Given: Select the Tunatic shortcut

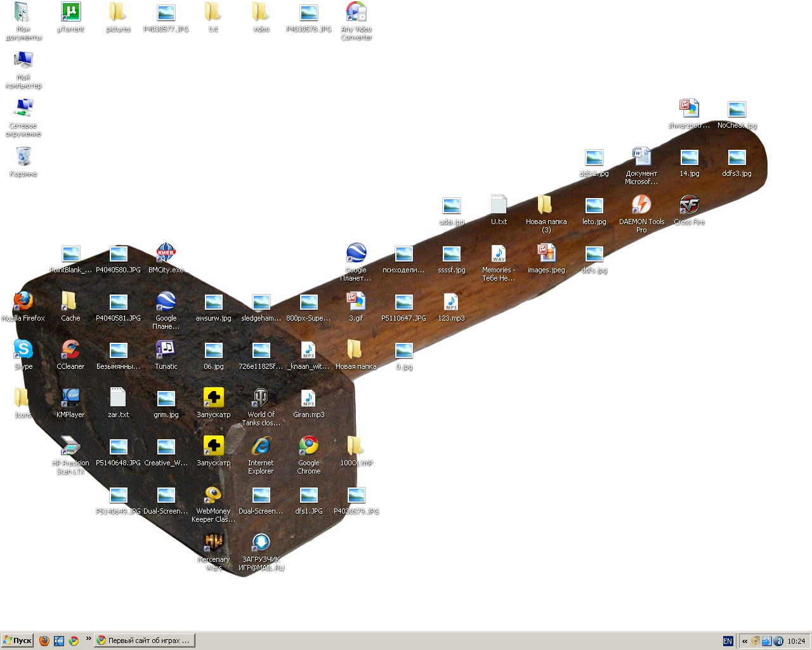Looking at the screenshot, I should 166,355.
